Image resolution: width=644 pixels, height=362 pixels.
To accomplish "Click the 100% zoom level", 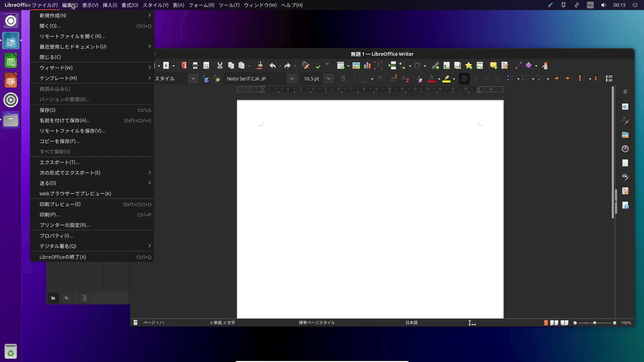I will click(626, 323).
